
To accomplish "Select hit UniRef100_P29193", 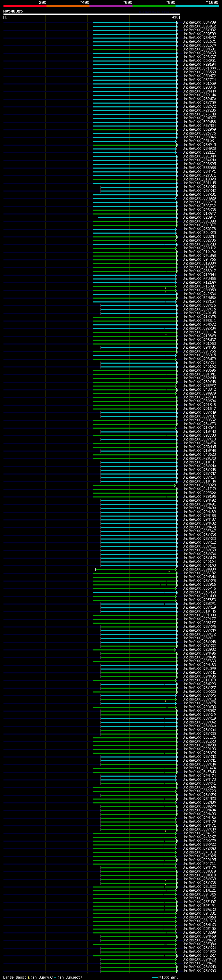I will click(x=199, y=749).
